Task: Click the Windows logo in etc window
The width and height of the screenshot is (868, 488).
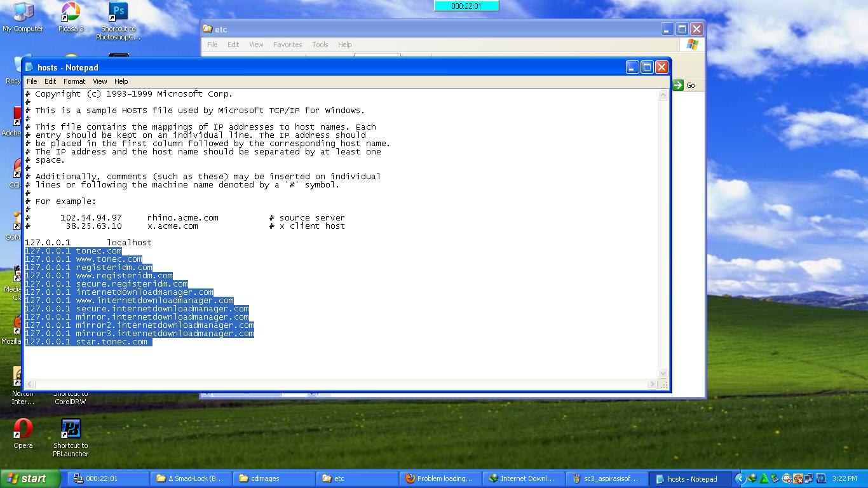Action: coord(692,44)
